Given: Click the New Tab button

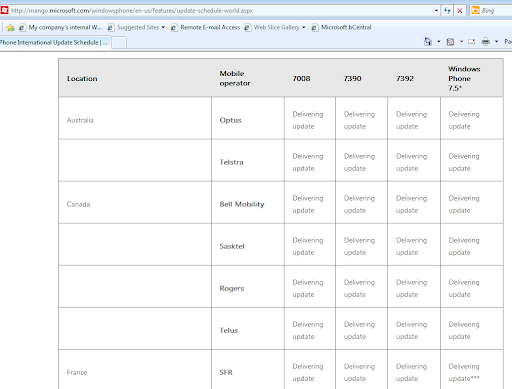Looking at the screenshot, I should [x=119, y=43].
